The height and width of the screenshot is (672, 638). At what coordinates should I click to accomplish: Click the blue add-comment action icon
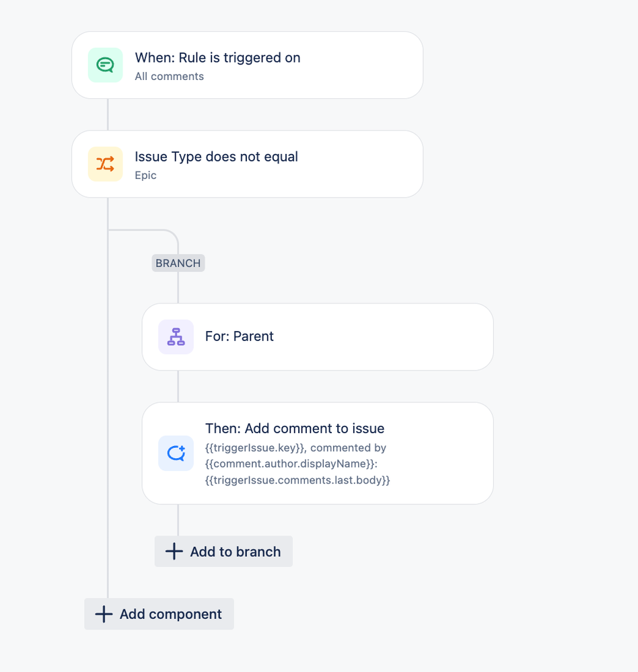176,453
